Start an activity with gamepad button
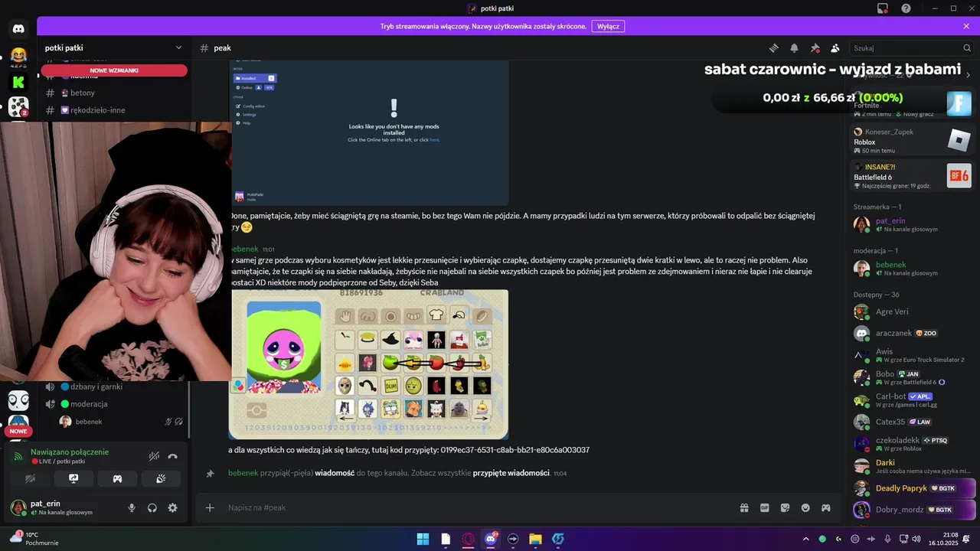The height and width of the screenshot is (551, 980). 117,478
